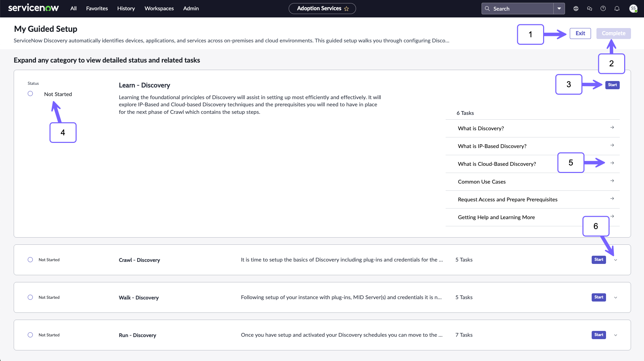Click the Run - Discovery title

137,335
